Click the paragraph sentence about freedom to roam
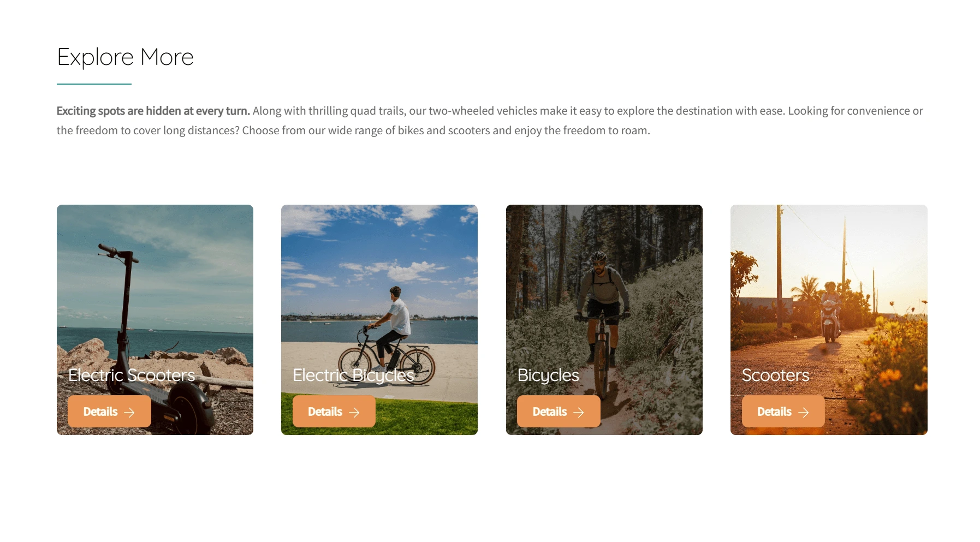980x542 pixels. click(x=446, y=130)
